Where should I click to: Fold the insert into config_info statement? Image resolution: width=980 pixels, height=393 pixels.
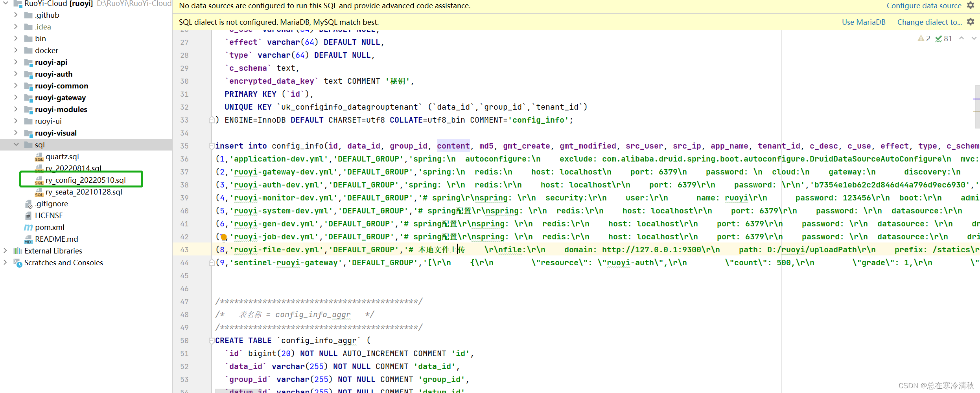(x=212, y=146)
